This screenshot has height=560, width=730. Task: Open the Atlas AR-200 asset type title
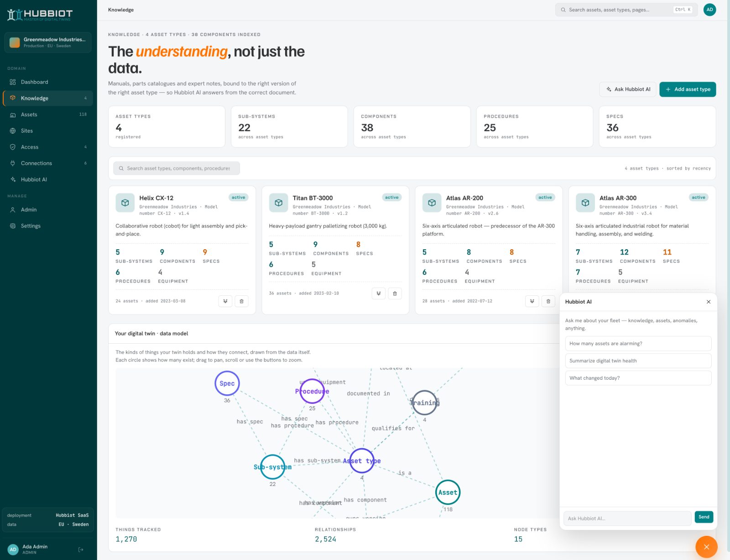(x=464, y=198)
